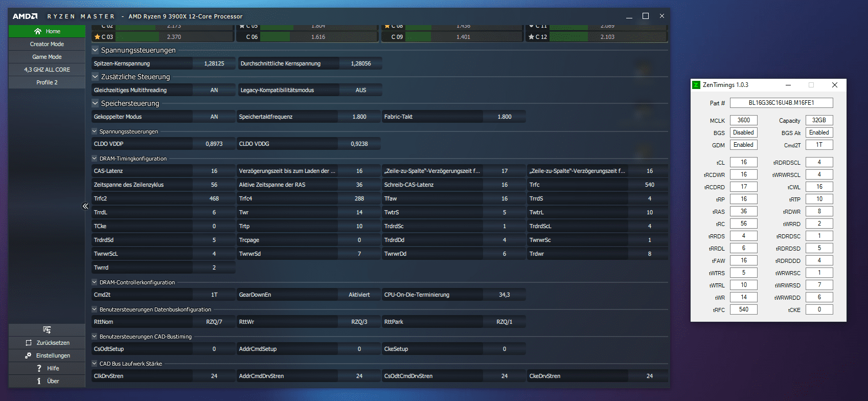The image size is (868, 401).
Task: Click the ClkDrvStren value 24
Action: (214, 376)
